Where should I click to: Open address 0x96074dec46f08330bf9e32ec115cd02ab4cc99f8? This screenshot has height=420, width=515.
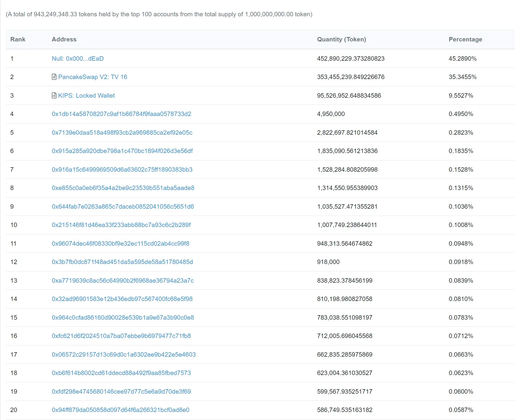[121, 244]
